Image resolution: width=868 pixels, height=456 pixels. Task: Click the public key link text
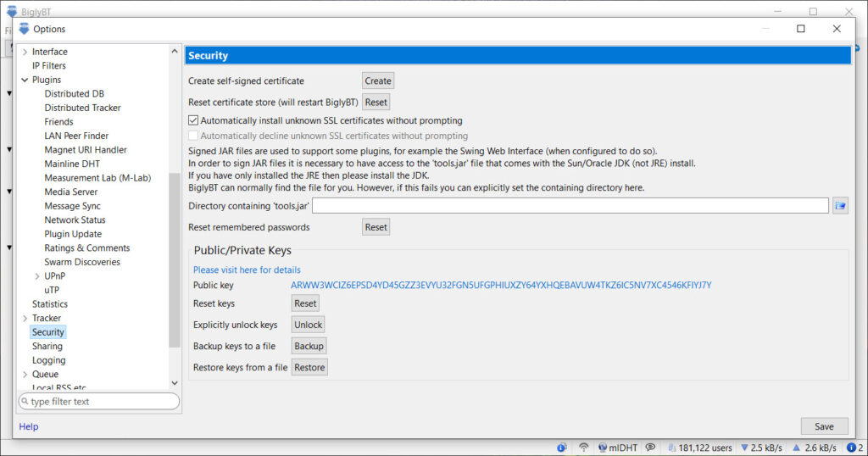click(501, 285)
